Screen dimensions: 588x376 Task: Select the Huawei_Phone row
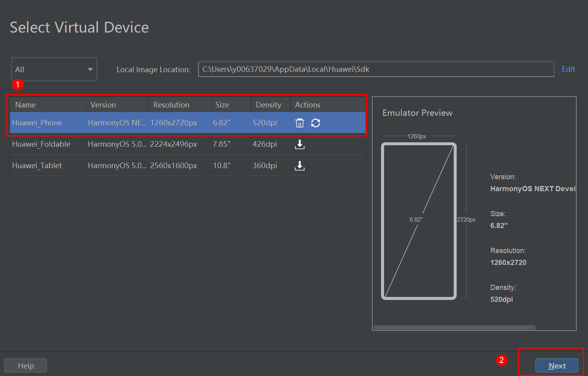point(188,123)
